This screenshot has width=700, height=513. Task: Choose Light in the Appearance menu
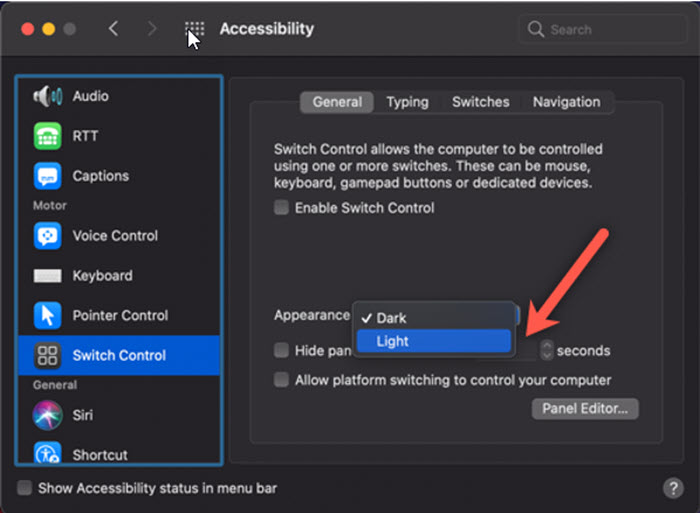tap(434, 341)
